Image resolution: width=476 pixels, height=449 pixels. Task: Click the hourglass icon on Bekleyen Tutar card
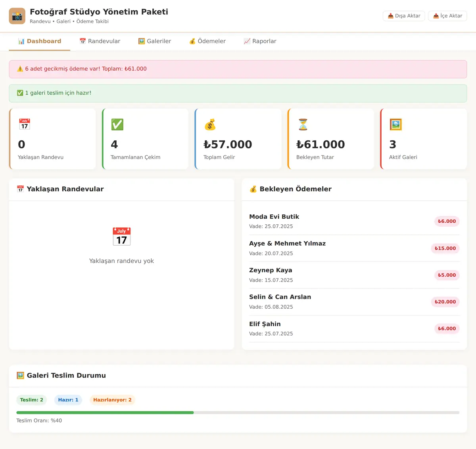coord(303,124)
